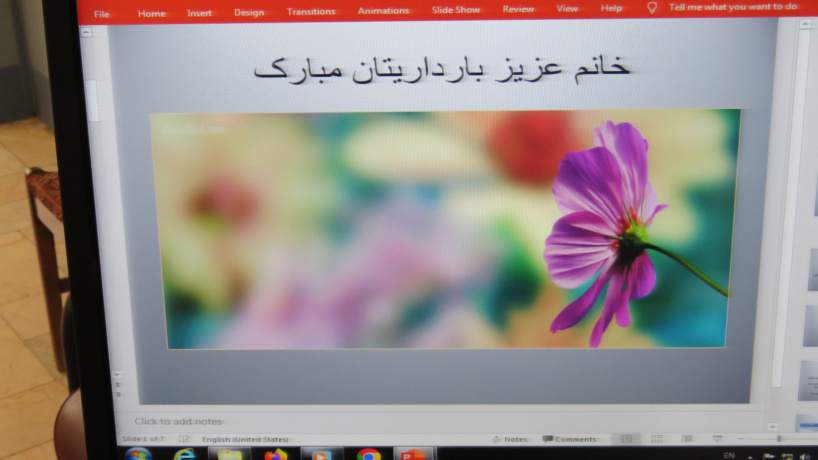Click the zoom out minus button
Image resolution: width=818 pixels, height=460 pixels.
point(741,439)
